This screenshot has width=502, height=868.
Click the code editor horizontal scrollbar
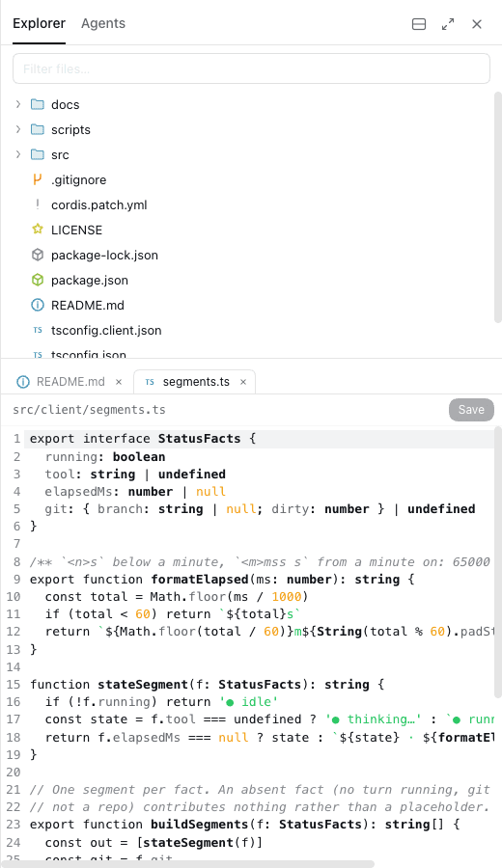click(x=187, y=864)
